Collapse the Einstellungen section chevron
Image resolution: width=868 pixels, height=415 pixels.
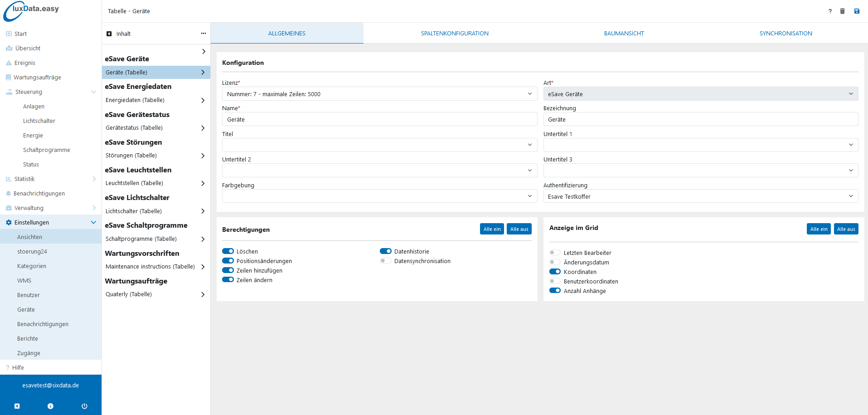pyautogui.click(x=93, y=222)
